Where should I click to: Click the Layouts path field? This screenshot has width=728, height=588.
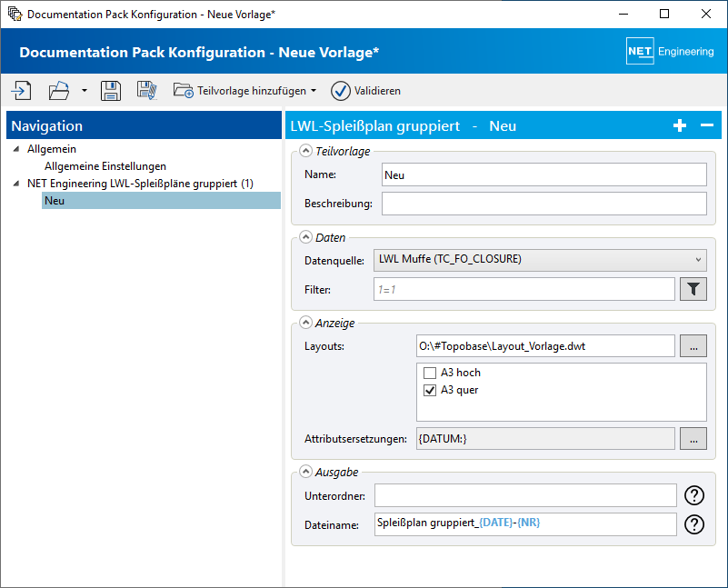(x=545, y=345)
